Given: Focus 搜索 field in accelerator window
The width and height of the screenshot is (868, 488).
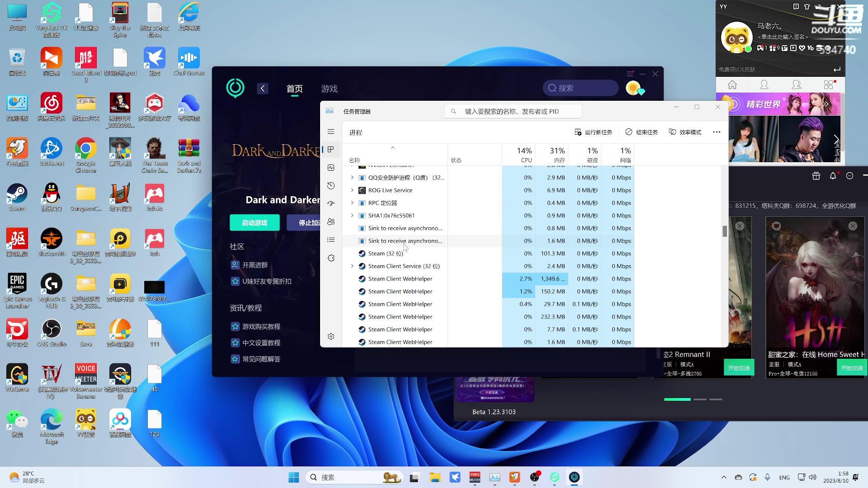Looking at the screenshot, I should (x=580, y=88).
